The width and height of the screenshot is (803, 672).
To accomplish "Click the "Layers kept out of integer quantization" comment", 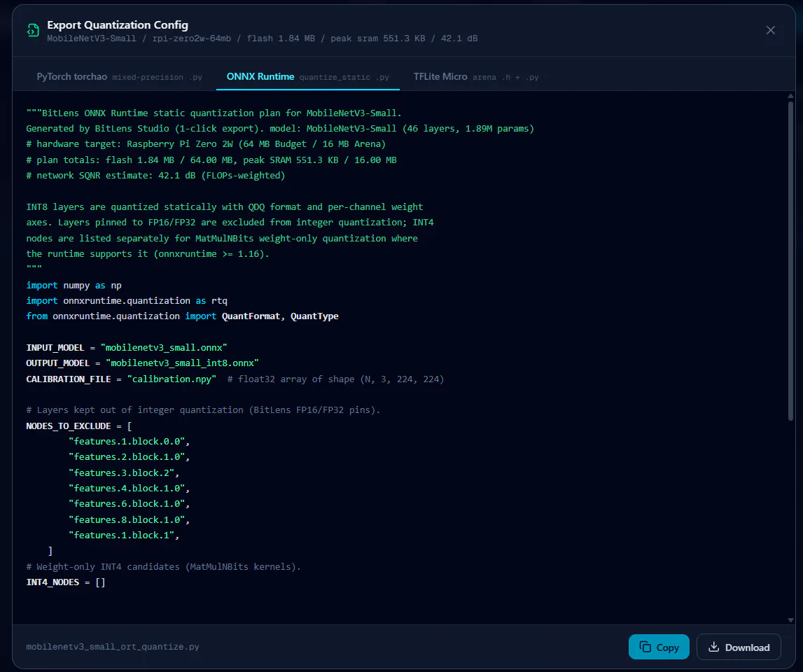I will pos(203,410).
